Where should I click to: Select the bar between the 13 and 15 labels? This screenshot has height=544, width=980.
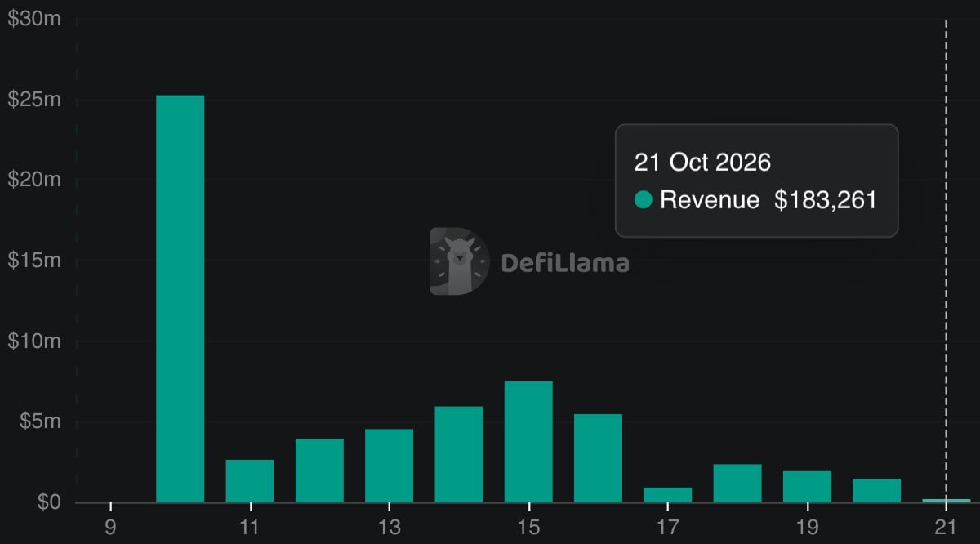coord(459,454)
